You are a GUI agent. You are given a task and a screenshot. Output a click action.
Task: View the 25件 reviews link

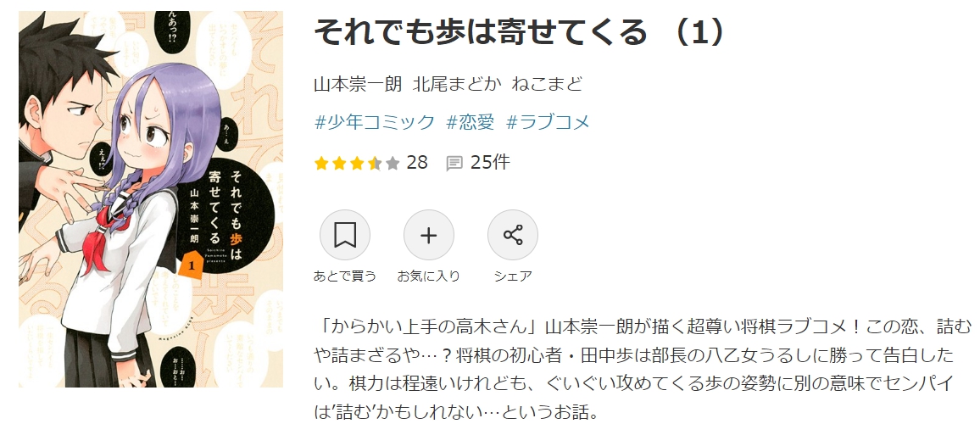(490, 163)
